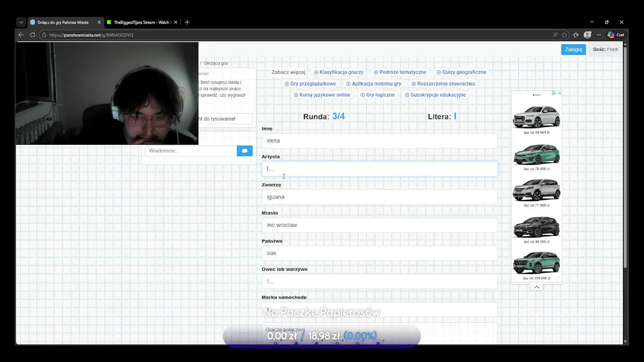Image resolution: width=644 pixels, height=362 pixels.
Task: Open the Rozszerzenie słownictwa link
Action: coord(443,83)
